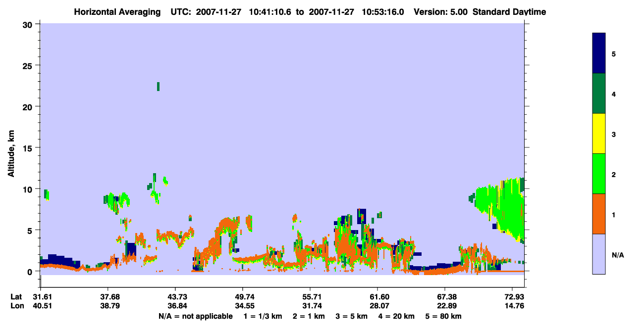The height and width of the screenshot is (330, 644).
Task: Click the altitude tick label 30
Action: pos(29,24)
